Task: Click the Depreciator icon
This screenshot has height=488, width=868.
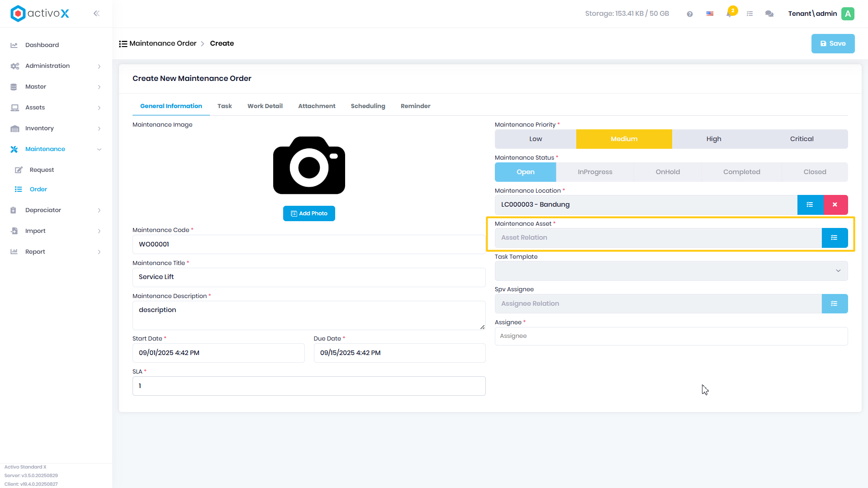Action: 14,210
